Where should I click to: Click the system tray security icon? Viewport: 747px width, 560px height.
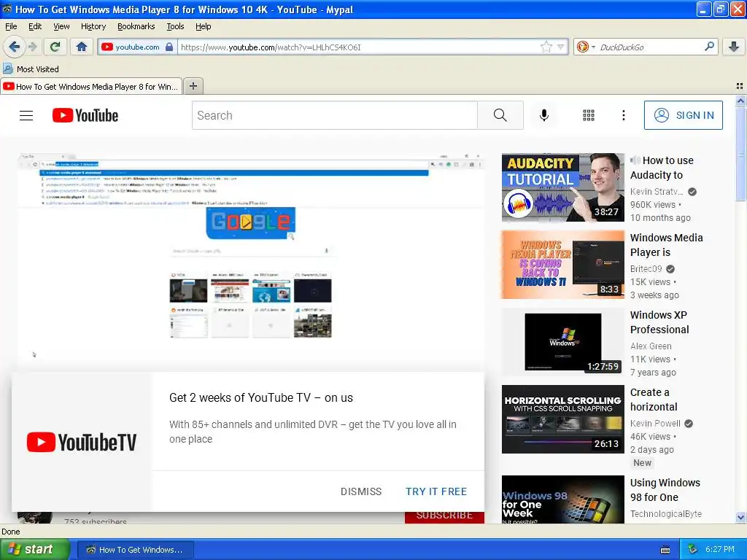693,549
